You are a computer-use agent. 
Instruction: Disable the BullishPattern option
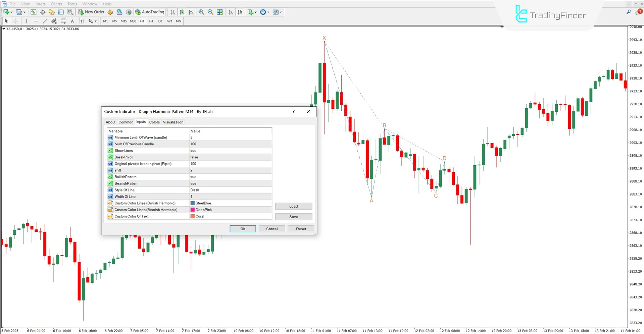coord(230,177)
